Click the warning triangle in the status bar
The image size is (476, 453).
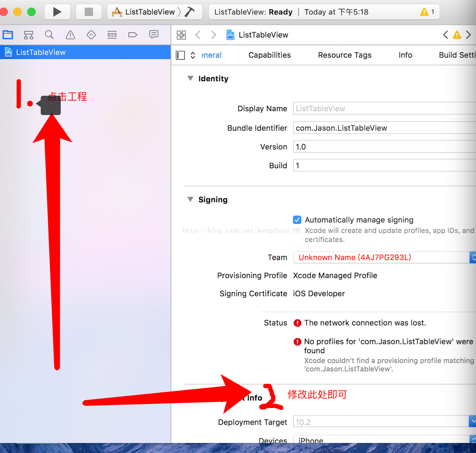point(424,12)
